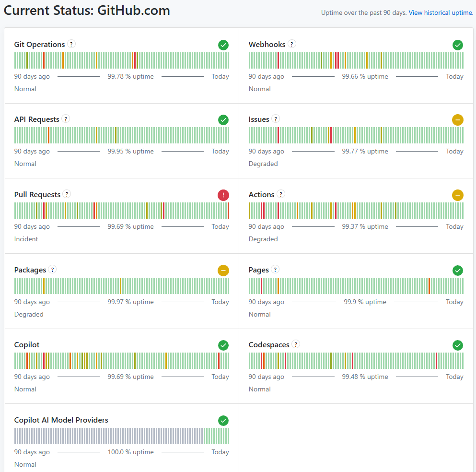
Task: Click green checkmark for Copilot AI Model Providers
Action: [x=223, y=420]
